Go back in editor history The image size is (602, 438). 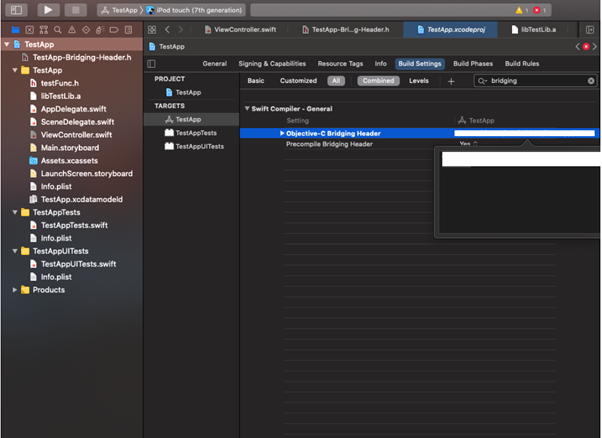coord(167,30)
